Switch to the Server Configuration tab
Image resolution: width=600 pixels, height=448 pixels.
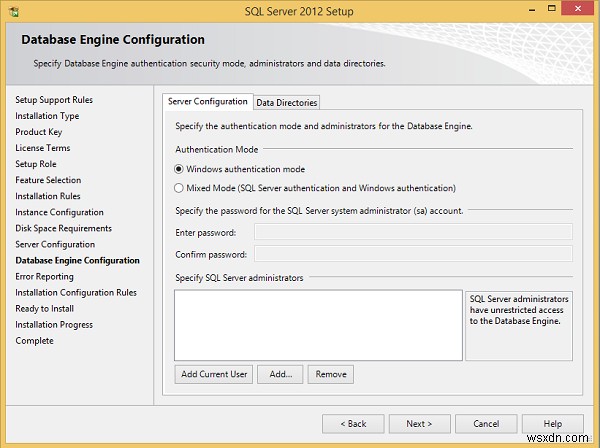[x=208, y=102]
